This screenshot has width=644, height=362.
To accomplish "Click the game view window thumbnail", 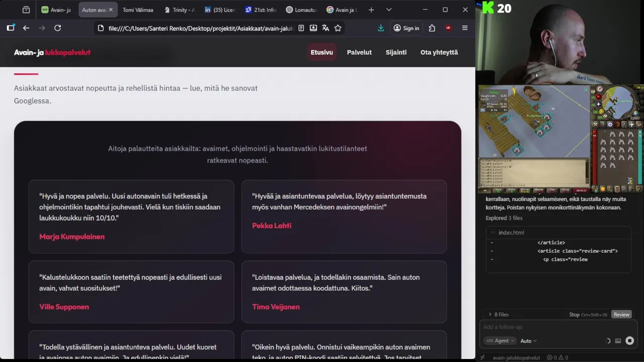I will point(534,121).
